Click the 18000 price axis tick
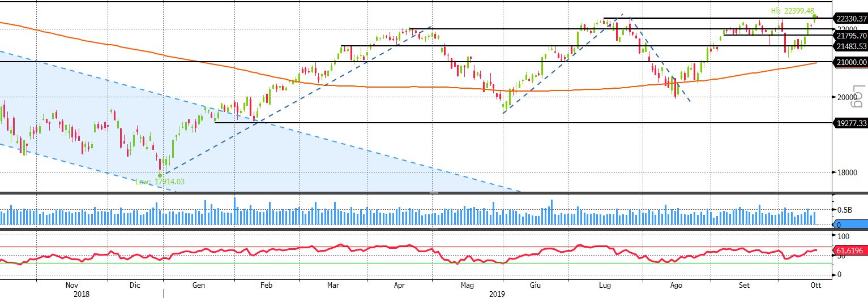This screenshot has width=868, height=298. click(847, 172)
